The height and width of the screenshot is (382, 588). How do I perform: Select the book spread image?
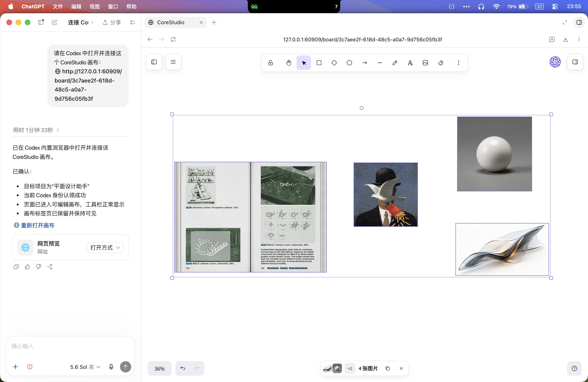[x=251, y=217]
